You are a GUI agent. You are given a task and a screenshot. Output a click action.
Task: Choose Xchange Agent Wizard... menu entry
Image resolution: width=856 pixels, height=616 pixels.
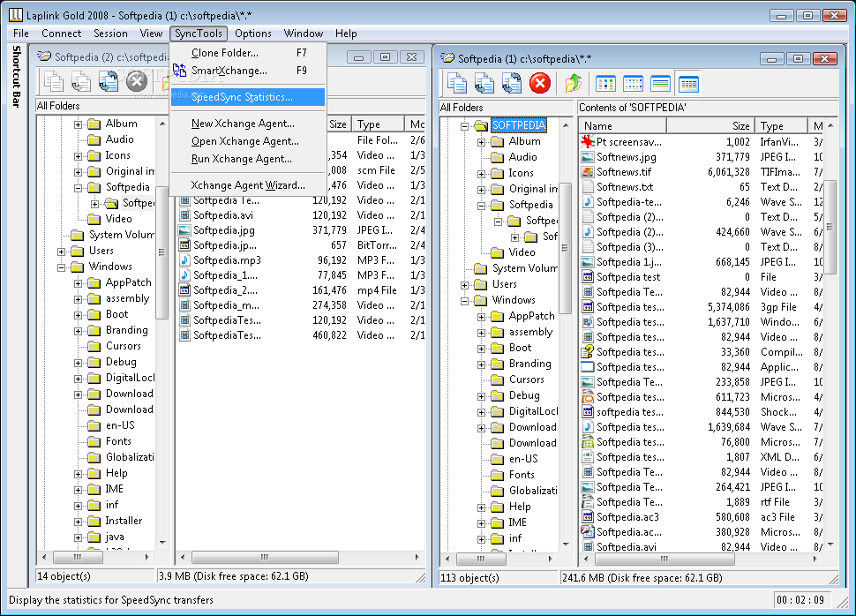point(248,185)
